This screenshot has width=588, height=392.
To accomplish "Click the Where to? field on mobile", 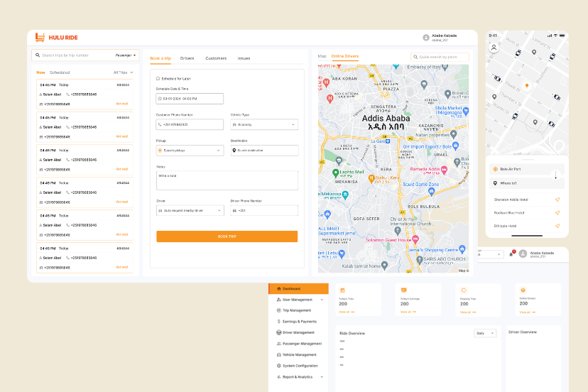I will [x=526, y=183].
